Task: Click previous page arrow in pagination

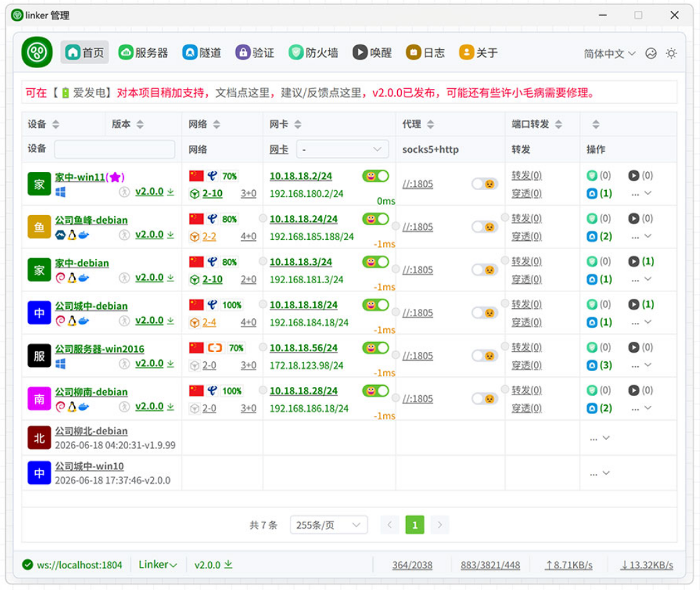Action: coord(389,525)
